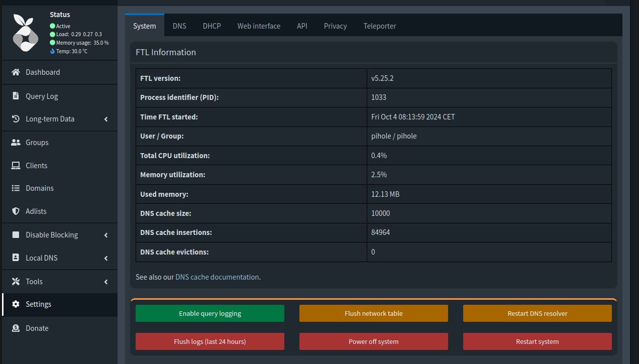Click the Status heading in sidebar
The height and width of the screenshot is (364, 639).
click(x=60, y=15)
